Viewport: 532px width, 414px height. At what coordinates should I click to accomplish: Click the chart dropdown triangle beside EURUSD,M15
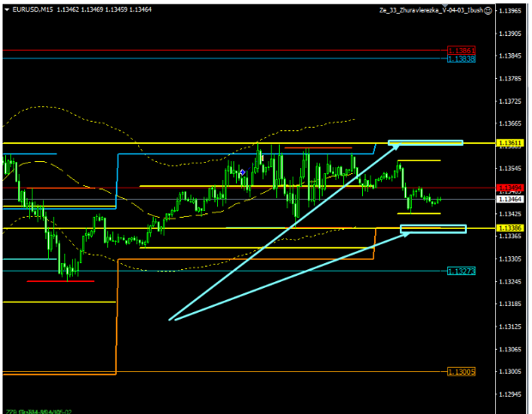point(7,9)
